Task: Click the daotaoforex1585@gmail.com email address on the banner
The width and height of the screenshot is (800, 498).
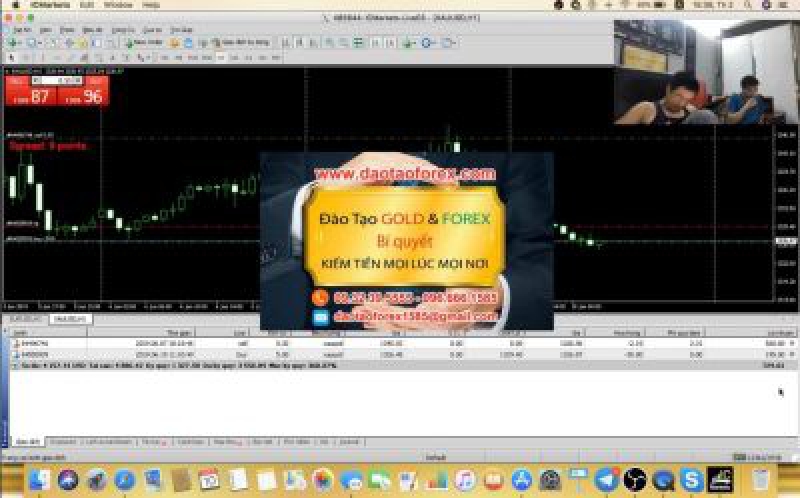Action: coord(416,316)
